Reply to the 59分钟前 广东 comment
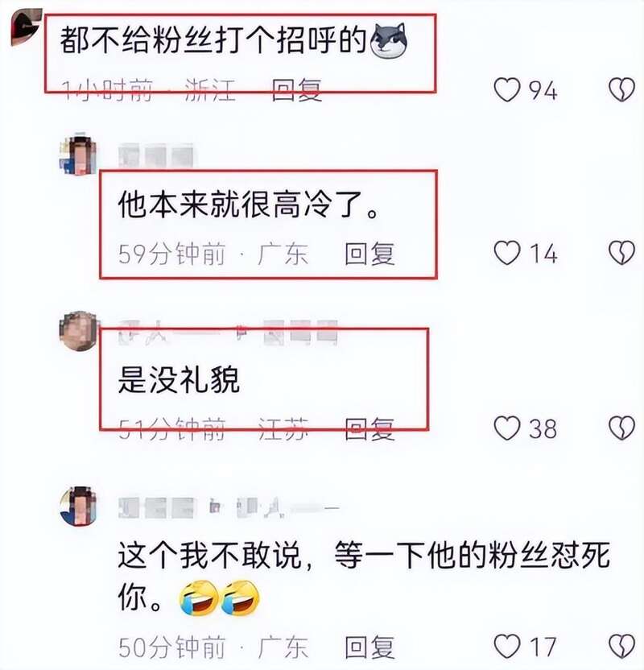 [369, 254]
